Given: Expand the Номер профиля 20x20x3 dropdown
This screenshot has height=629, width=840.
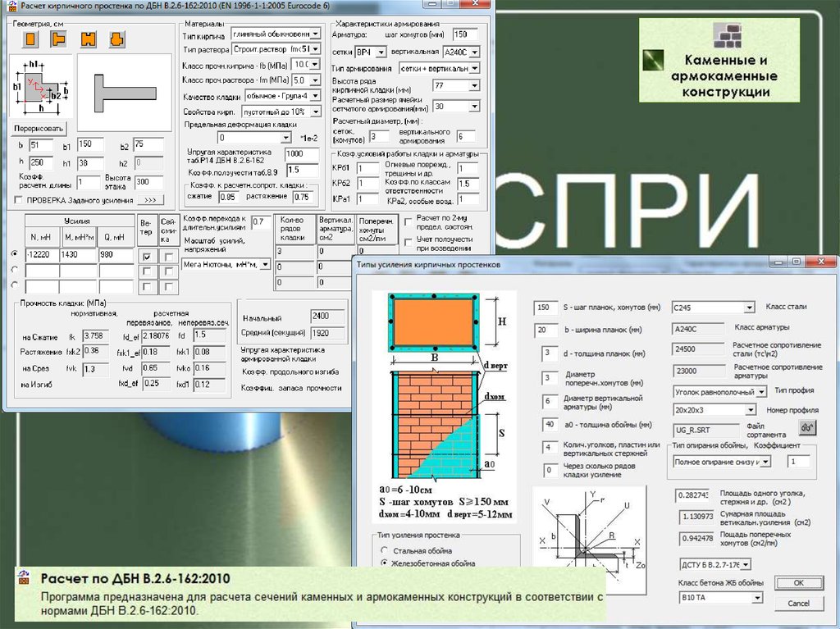Looking at the screenshot, I should [749, 408].
